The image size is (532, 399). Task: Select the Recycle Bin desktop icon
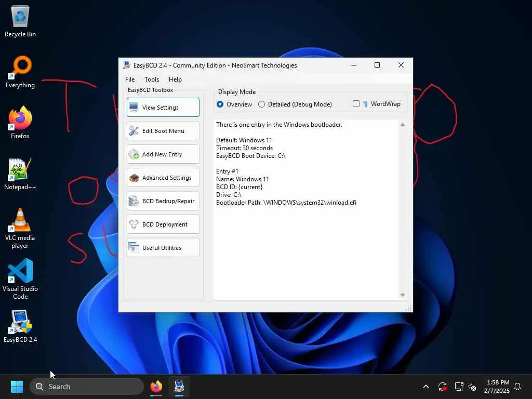(20, 21)
